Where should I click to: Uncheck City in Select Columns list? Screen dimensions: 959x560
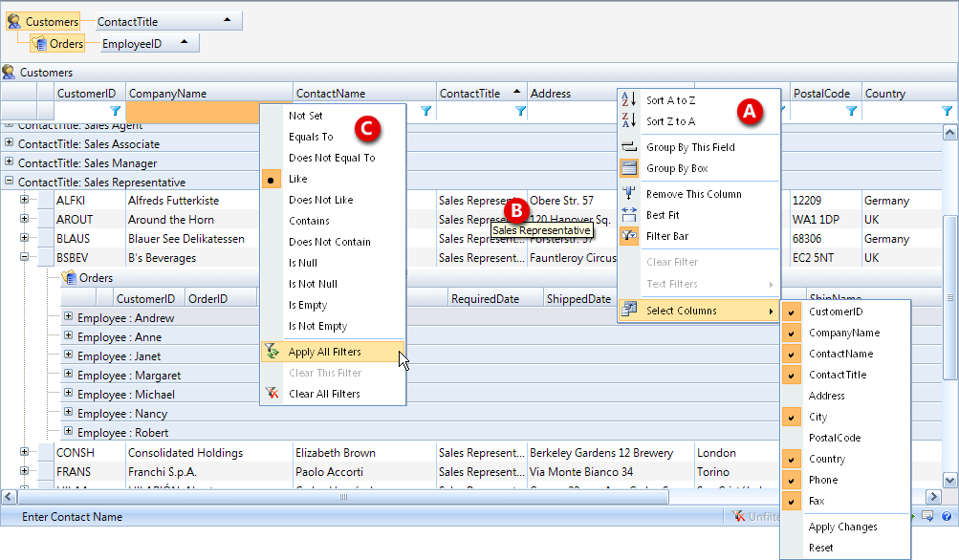click(x=792, y=417)
